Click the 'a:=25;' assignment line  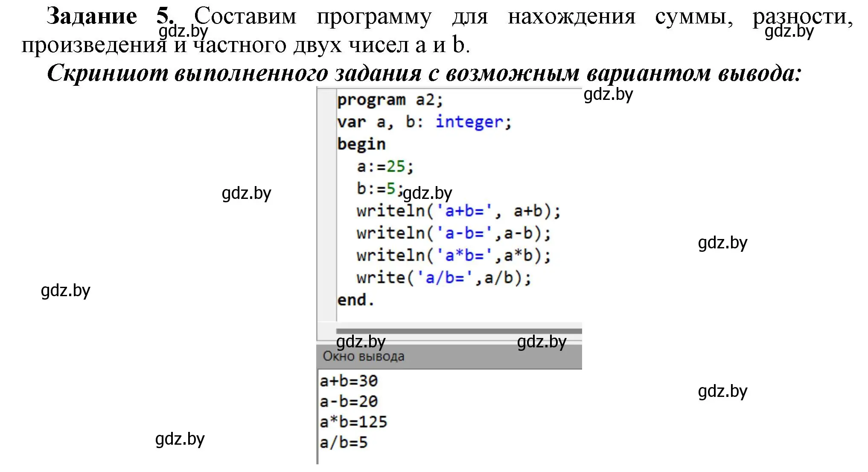pyautogui.click(x=385, y=166)
